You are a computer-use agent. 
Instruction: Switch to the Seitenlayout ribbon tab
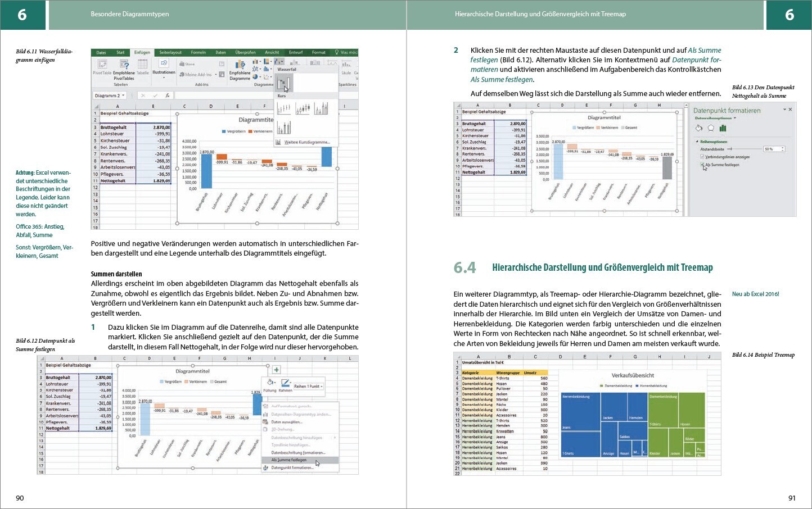(x=170, y=52)
